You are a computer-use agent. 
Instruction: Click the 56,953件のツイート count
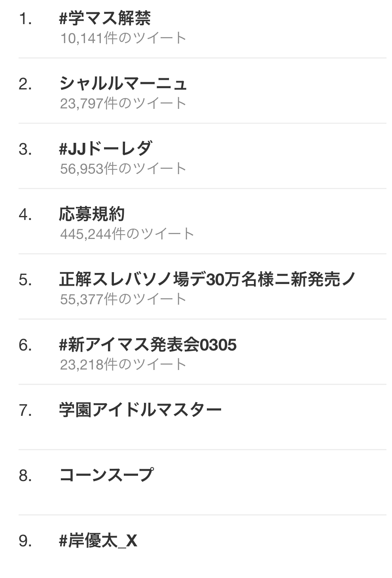click(x=123, y=169)
